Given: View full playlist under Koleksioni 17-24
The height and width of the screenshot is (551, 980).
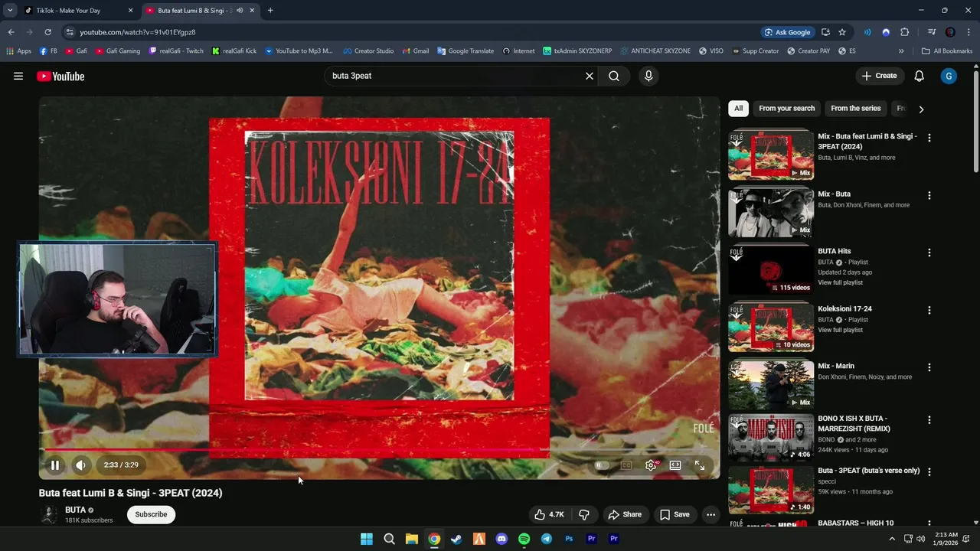Looking at the screenshot, I should pos(840,330).
